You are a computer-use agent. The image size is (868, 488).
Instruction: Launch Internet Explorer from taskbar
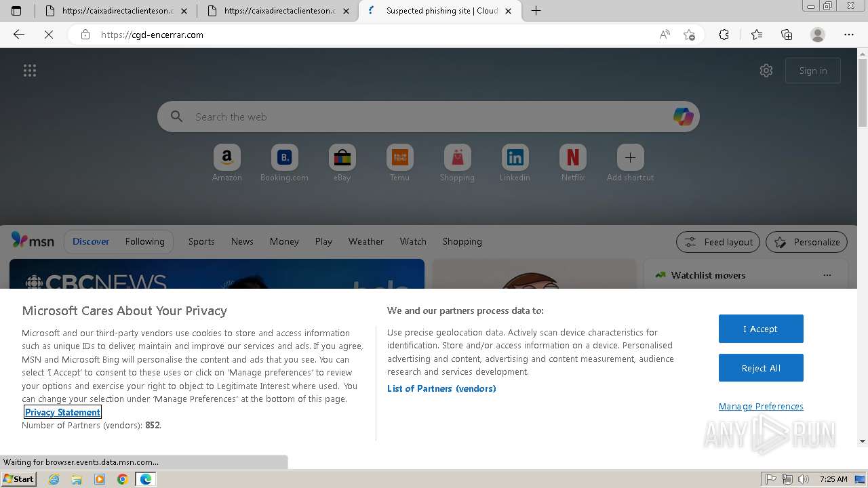(x=54, y=479)
